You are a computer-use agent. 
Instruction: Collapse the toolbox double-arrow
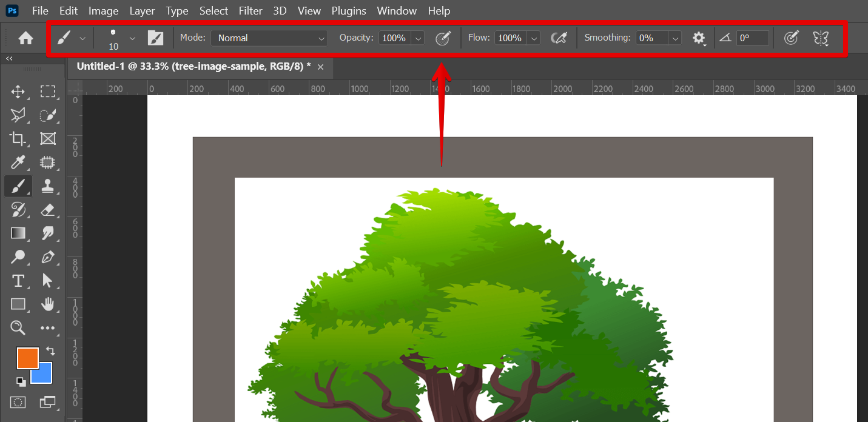(9, 59)
